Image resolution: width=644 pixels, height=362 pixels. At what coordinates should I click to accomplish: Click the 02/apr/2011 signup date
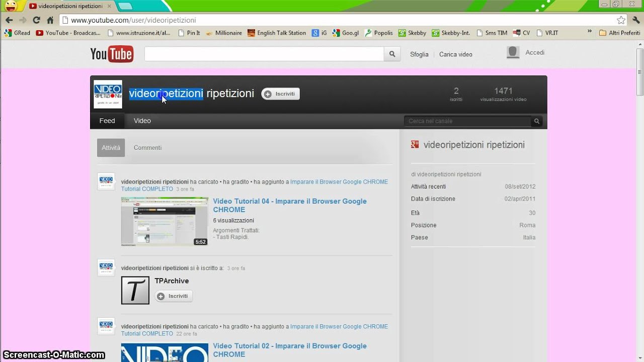520,199
